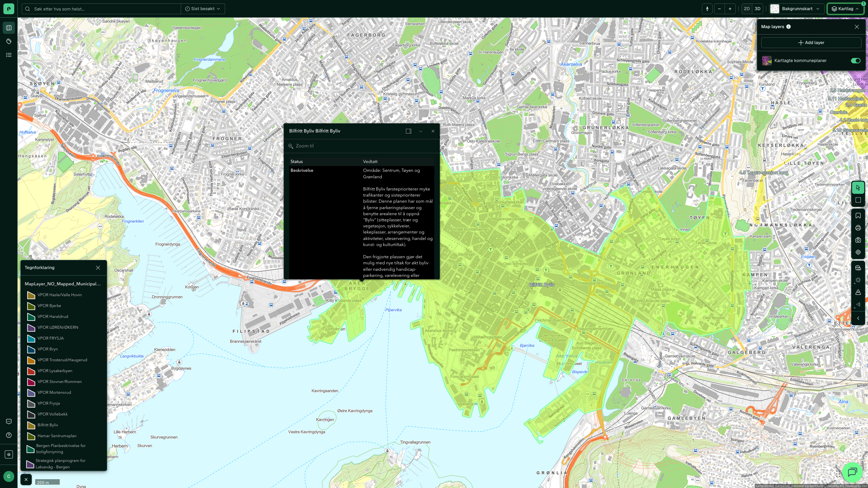Click the magnifier icon in the search bar
This screenshot has height=488, width=868.
click(27, 9)
